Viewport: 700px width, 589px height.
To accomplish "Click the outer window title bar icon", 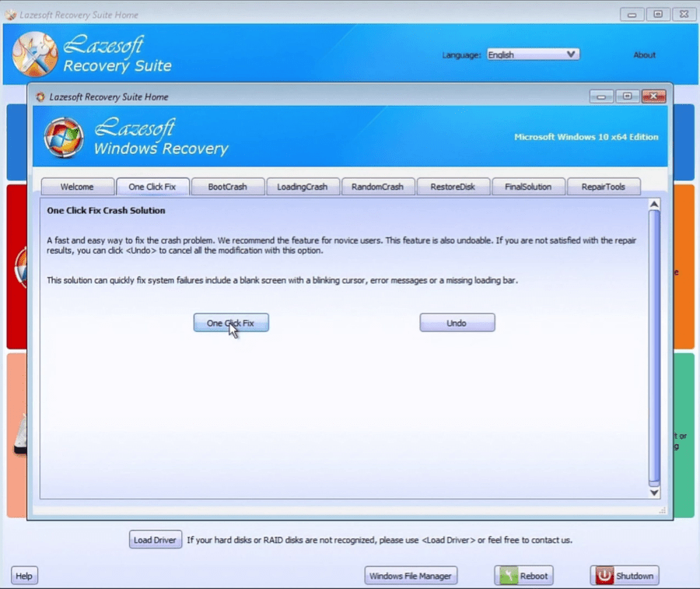I will (11, 15).
